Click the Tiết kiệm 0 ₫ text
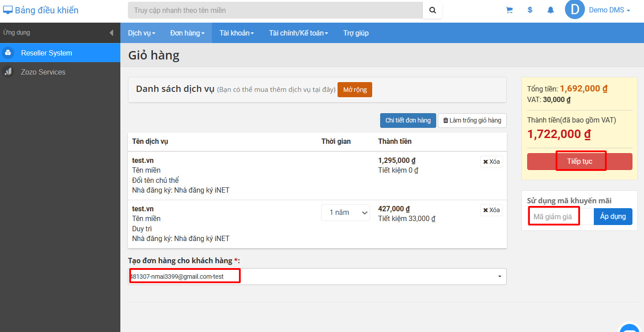644x332 pixels. click(398, 170)
